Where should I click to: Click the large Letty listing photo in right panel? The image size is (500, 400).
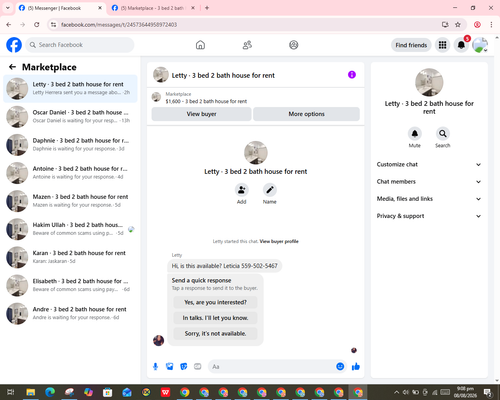point(429,82)
